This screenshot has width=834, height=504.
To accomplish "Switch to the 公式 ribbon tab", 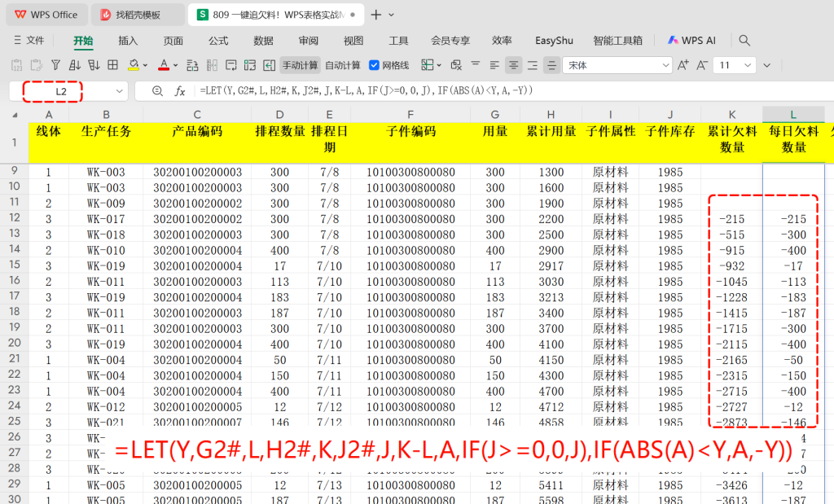I will (x=218, y=41).
